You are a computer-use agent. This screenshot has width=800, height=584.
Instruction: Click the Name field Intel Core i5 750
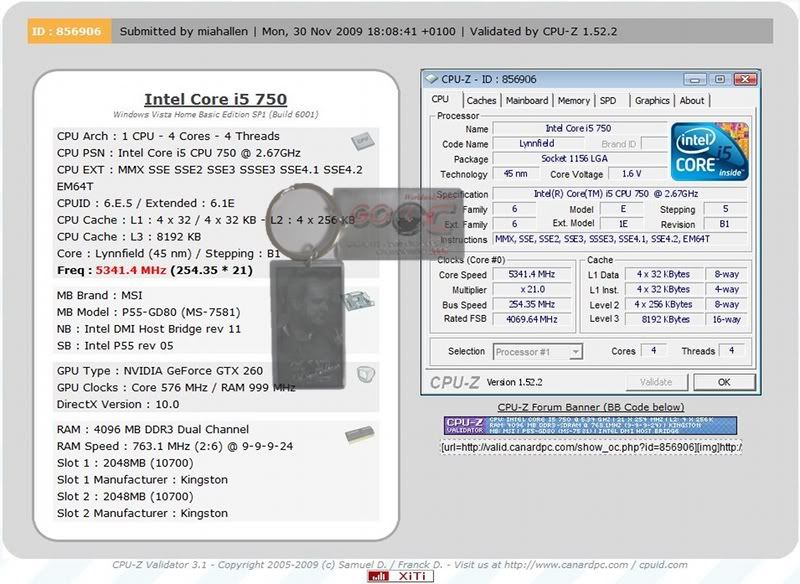pyautogui.click(x=580, y=129)
